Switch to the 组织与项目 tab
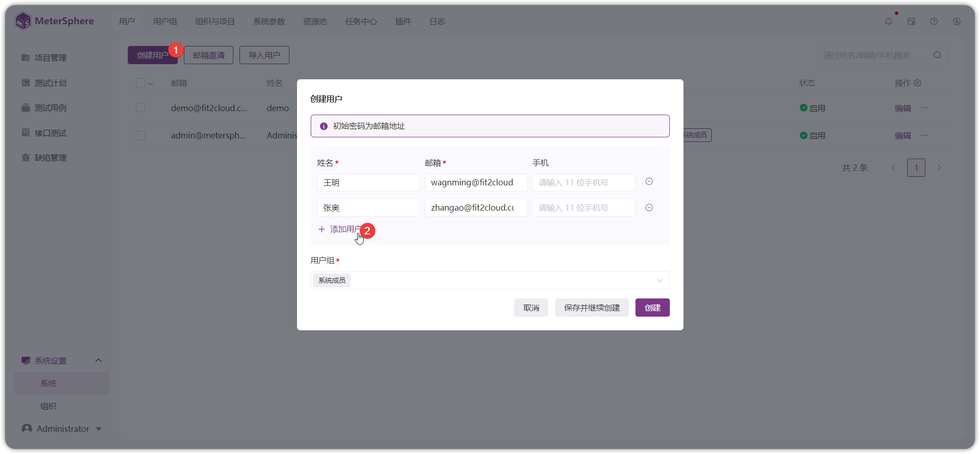 pyautogui.click(x=215, y=21)
